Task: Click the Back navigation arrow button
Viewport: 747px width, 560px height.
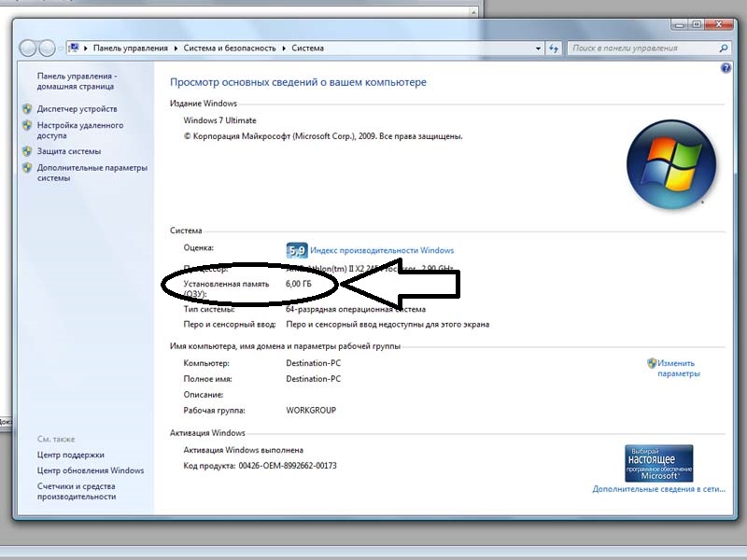Action: tap(28, 49)
